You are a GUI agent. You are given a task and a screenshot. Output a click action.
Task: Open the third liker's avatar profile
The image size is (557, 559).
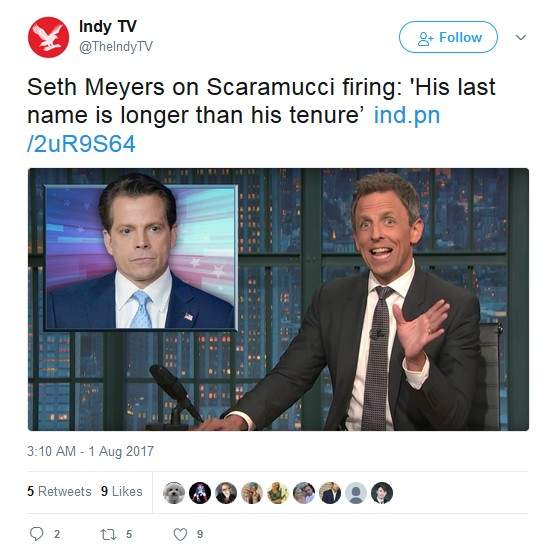[x=226, y=493]
